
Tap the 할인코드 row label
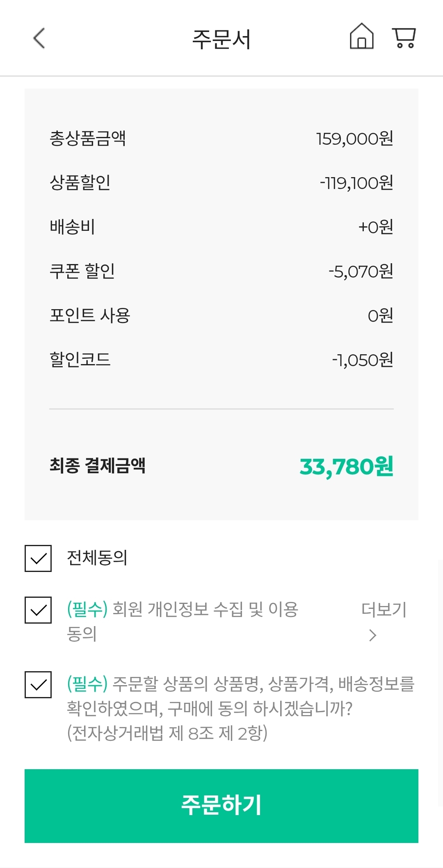(80, 360)
